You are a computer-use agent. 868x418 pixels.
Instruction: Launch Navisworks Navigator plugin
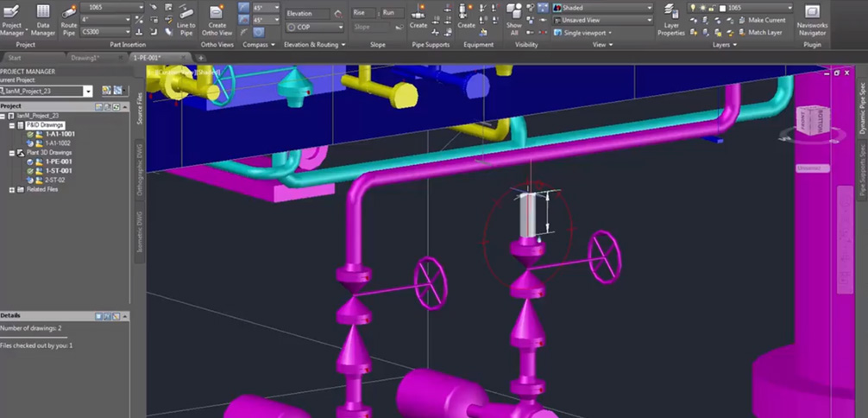812,19
